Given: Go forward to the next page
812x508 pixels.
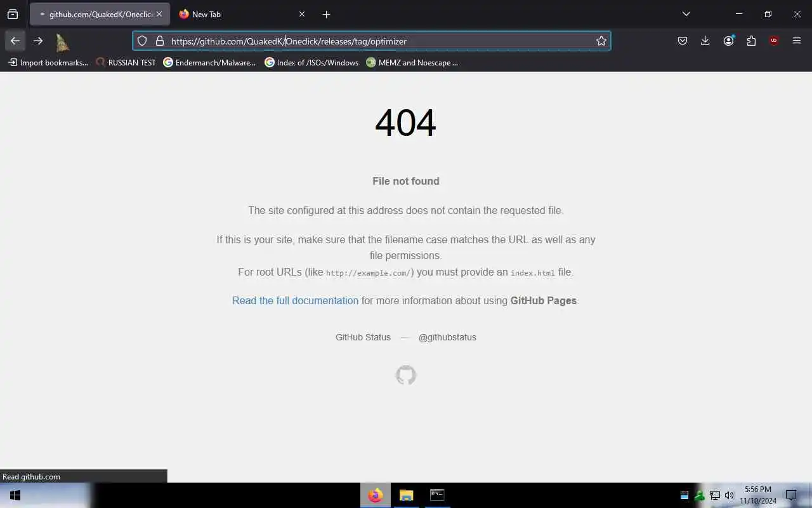Looking at the screenshot, I should [38, 41].
